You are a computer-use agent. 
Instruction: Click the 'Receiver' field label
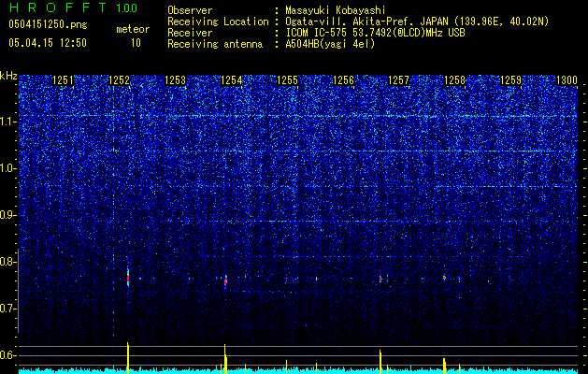(x=190, y=33)
